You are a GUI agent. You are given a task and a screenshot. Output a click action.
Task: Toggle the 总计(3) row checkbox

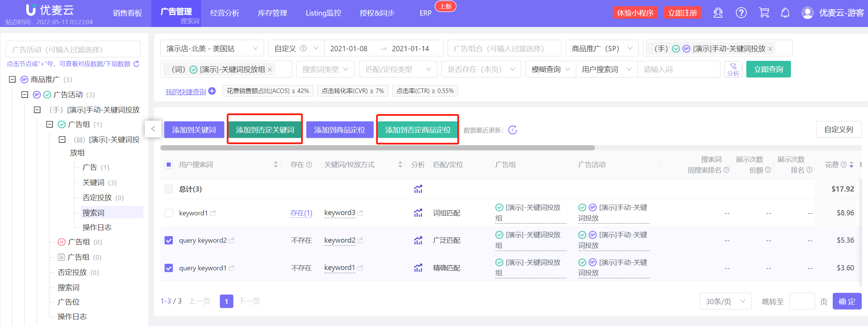[x=169, y=189]
